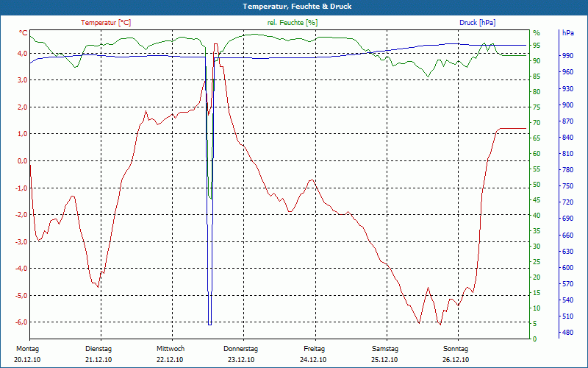Click the humidity axis value "40"
This screenshot has height=368, width=588.
click(537, 215)
